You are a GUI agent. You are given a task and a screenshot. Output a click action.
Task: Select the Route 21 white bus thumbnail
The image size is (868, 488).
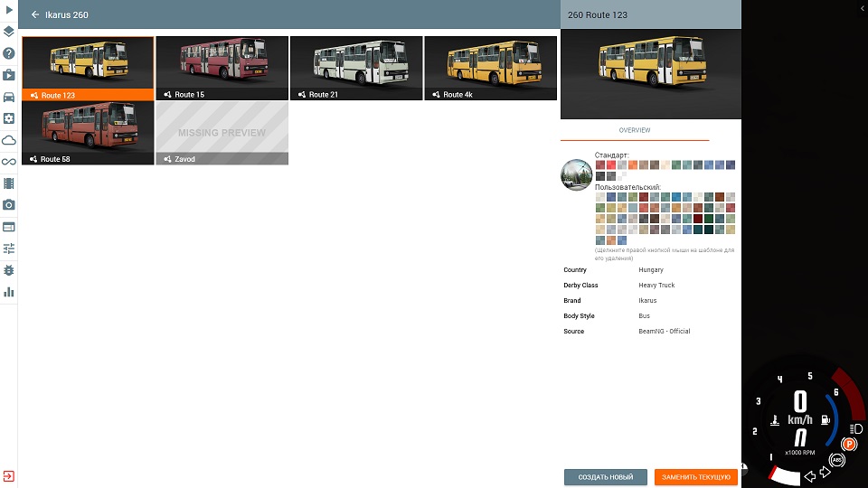tap(356, 68)
